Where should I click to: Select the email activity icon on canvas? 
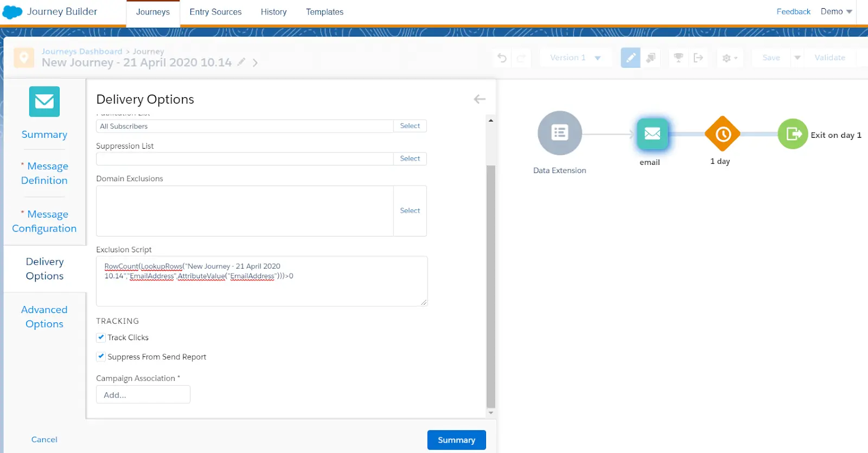pyautogui.click(x=652, y=133)
